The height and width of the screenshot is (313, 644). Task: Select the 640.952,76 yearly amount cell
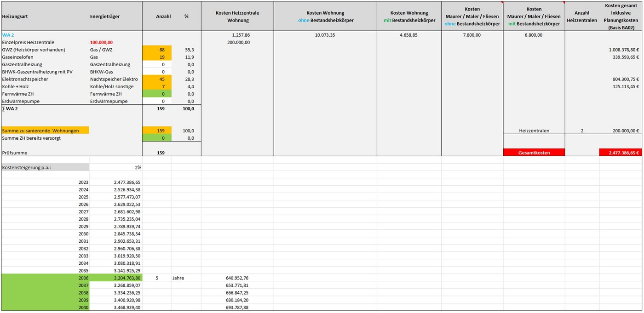[x=237, y=278]
